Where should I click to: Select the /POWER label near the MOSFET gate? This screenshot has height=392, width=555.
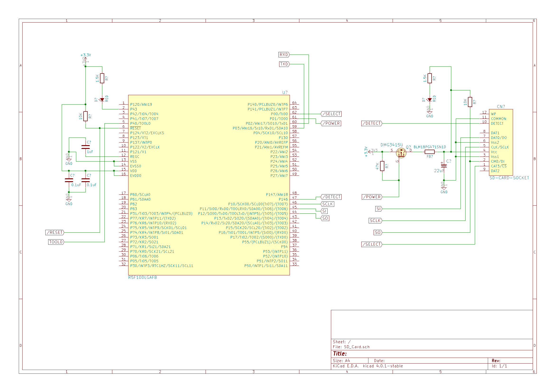pyautogui.click(x=372, y=197)
